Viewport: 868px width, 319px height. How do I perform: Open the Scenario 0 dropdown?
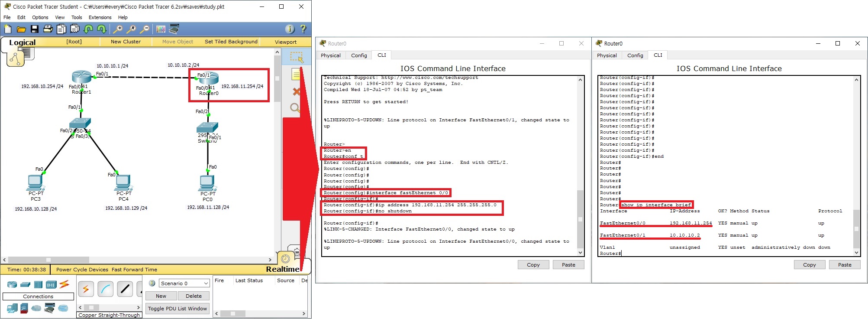(x=184, y=283)
